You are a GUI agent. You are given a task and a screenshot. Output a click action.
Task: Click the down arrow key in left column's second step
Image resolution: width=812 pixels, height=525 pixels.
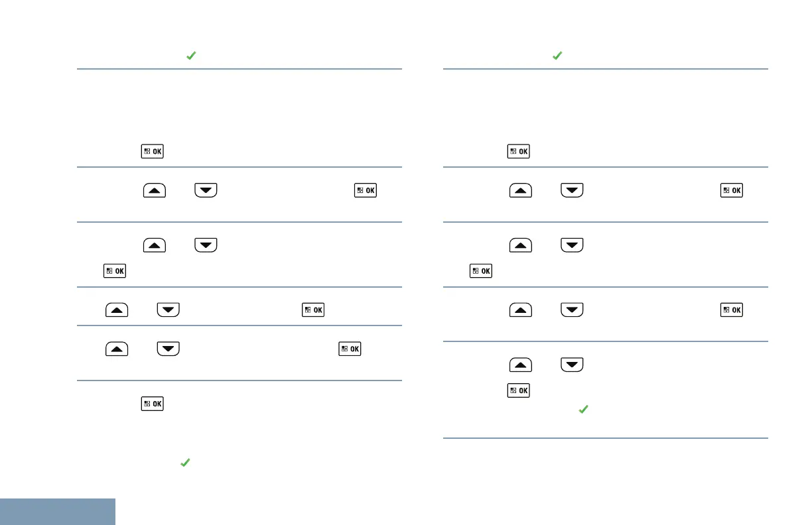pyautogui.click(x=206, y=191)
